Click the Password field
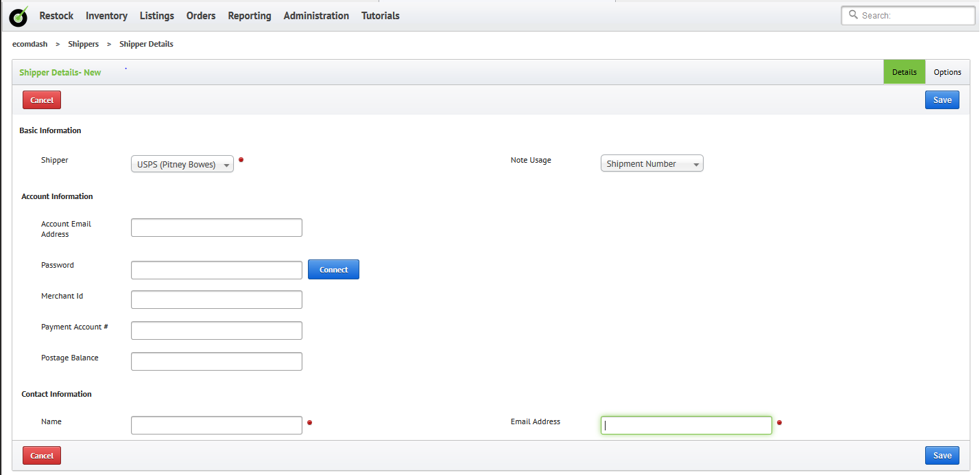The image size is (980, 475). (217, 270)
